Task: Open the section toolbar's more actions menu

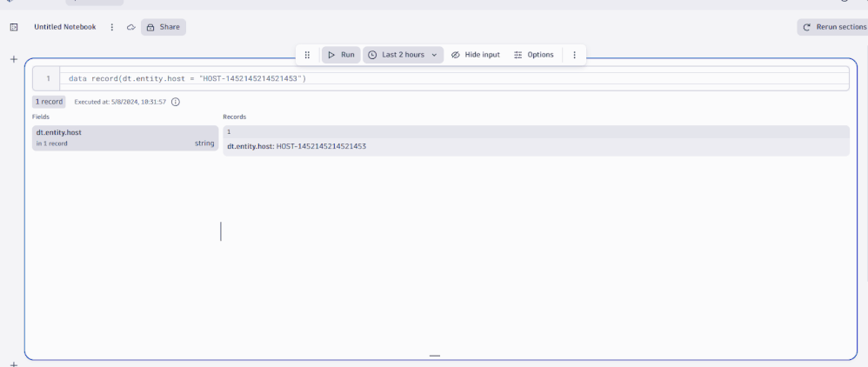Action: point(574,55)
